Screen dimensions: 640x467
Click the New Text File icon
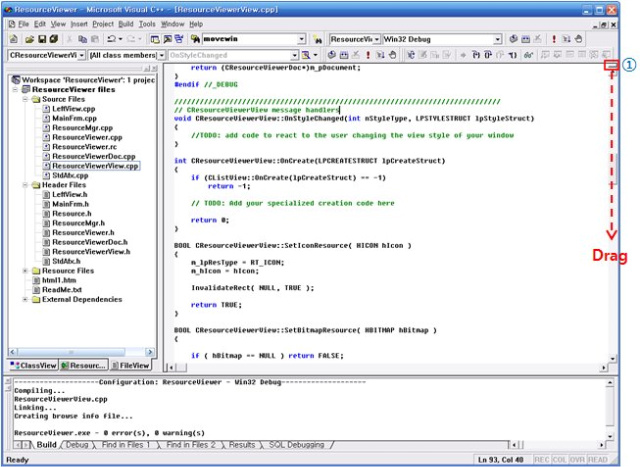[13, 39]
